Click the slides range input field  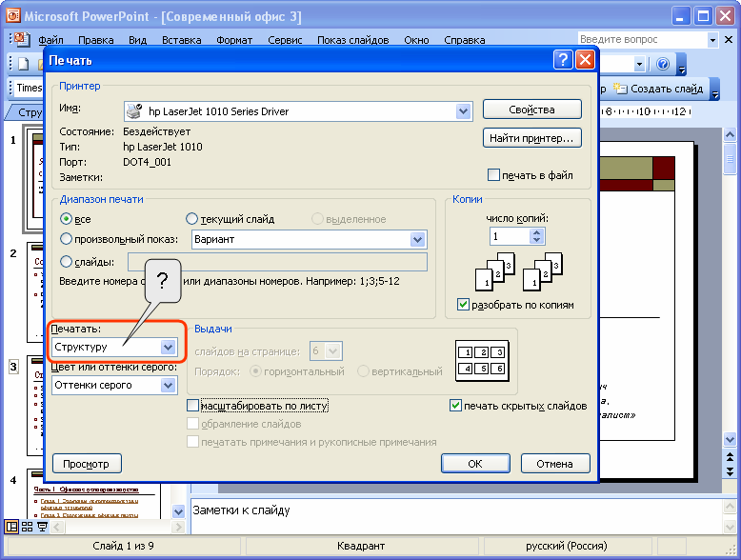[277, 262]
